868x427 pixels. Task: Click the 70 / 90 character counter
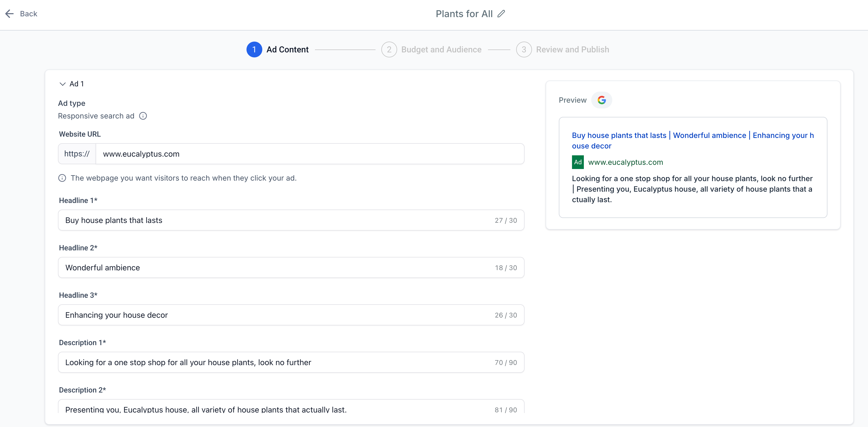point(506,363)
